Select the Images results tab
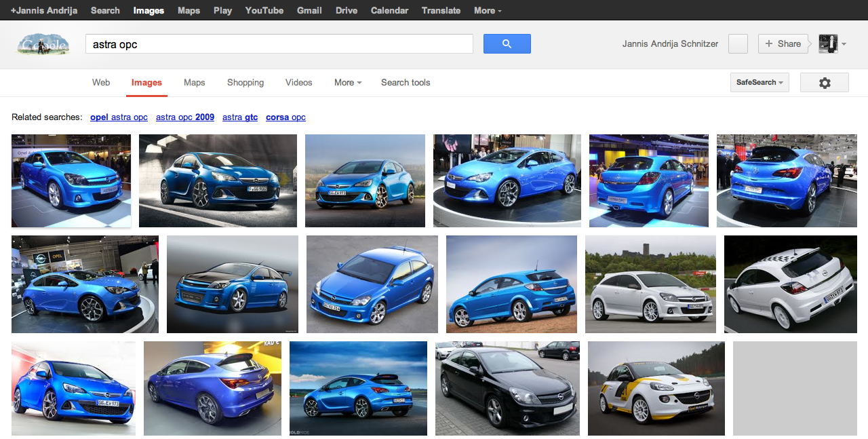Screen dimensions: 868x439 pos(146,83)
